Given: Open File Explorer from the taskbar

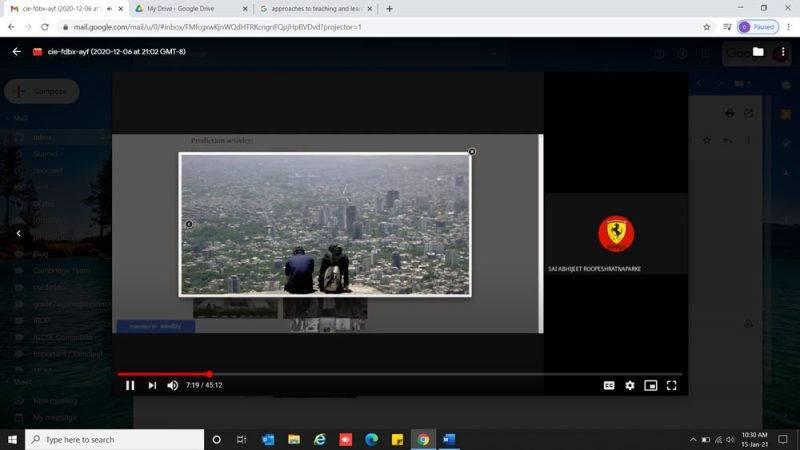Looking at the screenshot, I should point(294,439).
